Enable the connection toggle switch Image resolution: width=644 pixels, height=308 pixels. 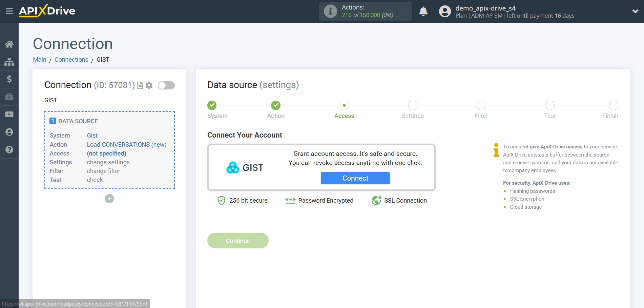click(166, 85)
